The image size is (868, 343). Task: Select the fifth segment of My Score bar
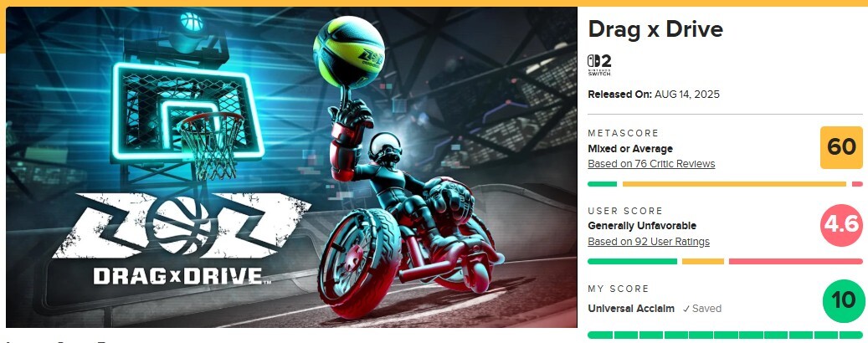(x=701, y=335)
